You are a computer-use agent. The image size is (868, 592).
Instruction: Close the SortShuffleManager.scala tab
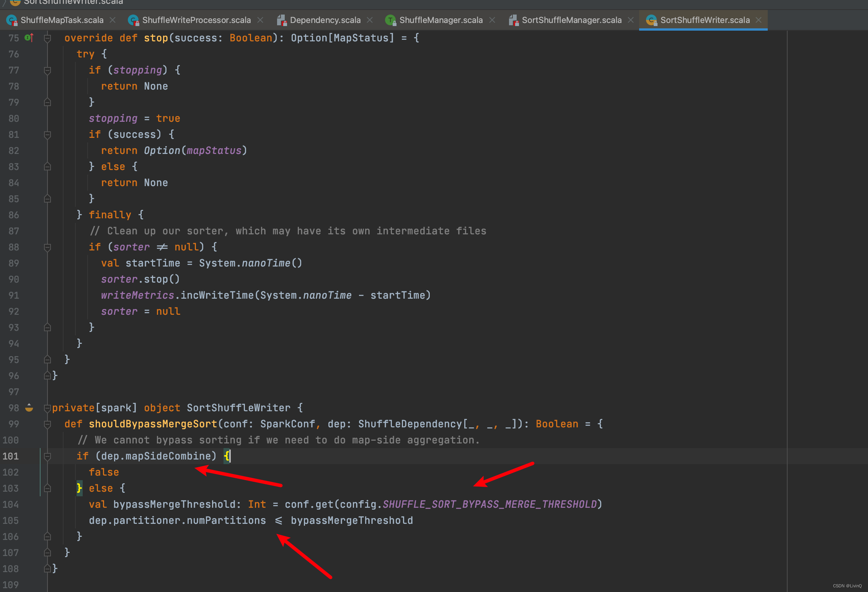pyautogui.click(x=631, y=20)
